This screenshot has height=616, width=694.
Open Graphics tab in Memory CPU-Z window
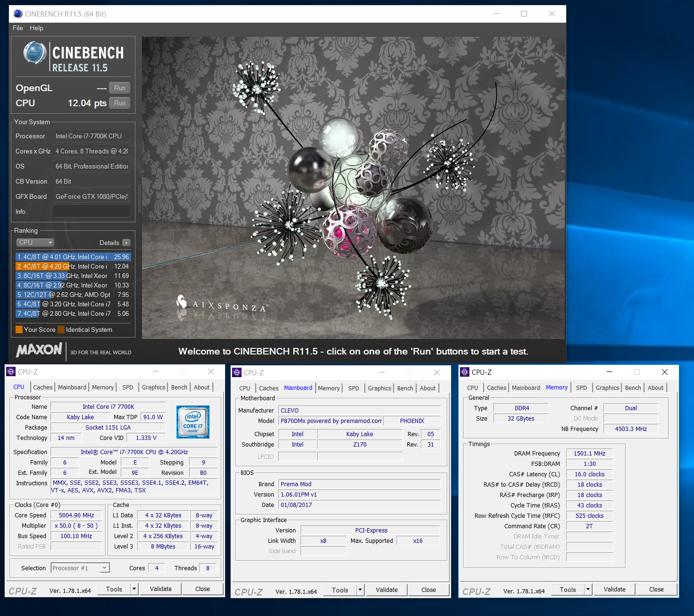pyautogui.click(x=608, y=388)
